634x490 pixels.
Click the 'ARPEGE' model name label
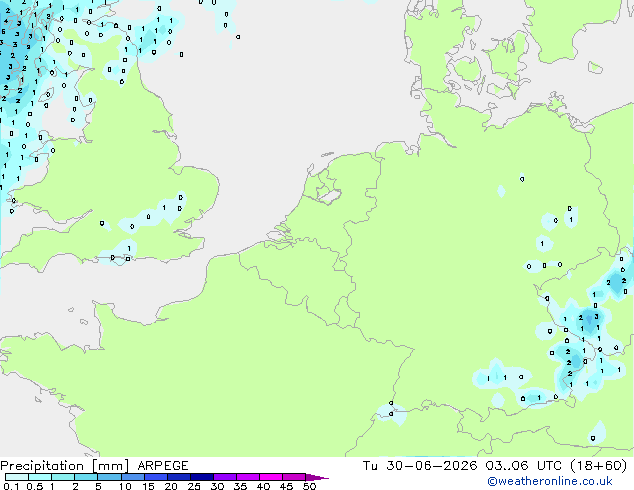[x=163, y=466]
